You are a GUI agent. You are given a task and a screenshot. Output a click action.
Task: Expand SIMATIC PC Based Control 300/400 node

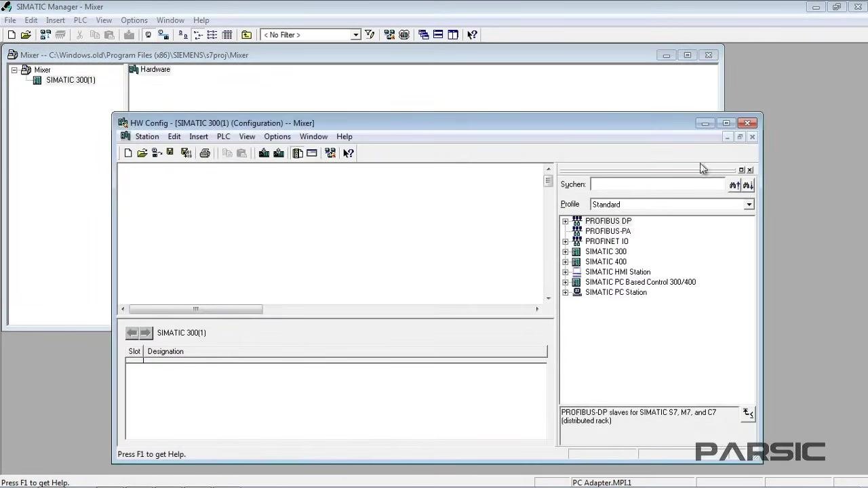566,282
